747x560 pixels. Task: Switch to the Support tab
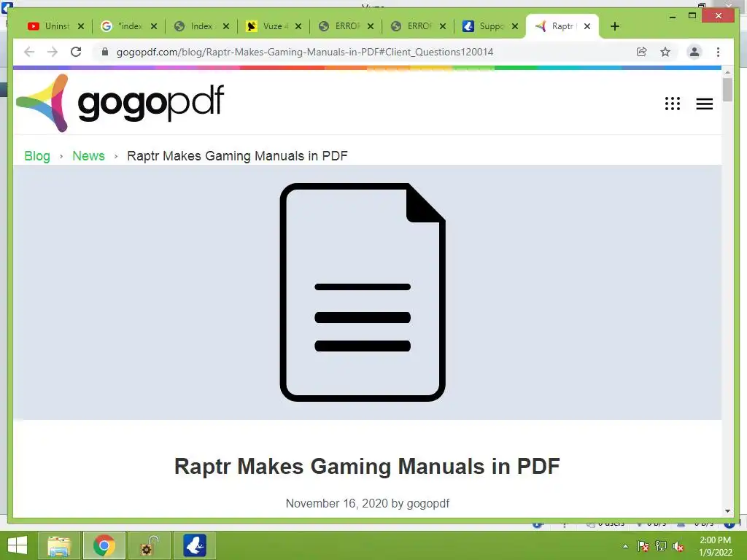pyautogui.click(x=484, y=26)
